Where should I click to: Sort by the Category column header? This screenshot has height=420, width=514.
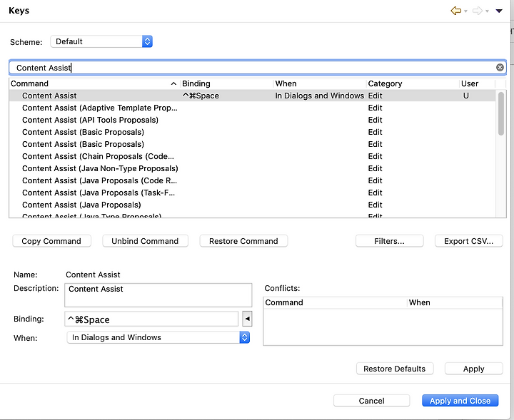(x=413, y=83)
